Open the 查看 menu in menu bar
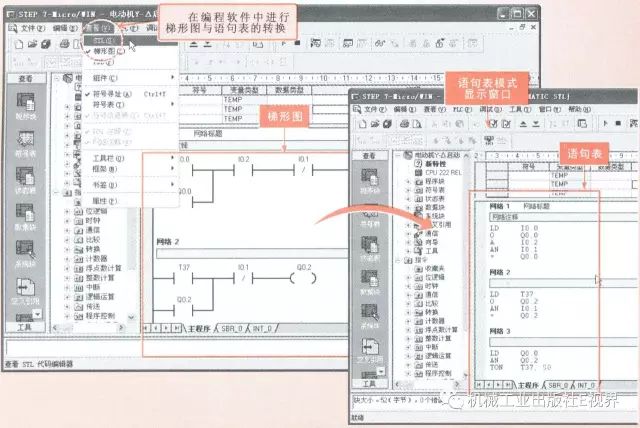This screenshot has height=428, width=640. click(96, 28)
